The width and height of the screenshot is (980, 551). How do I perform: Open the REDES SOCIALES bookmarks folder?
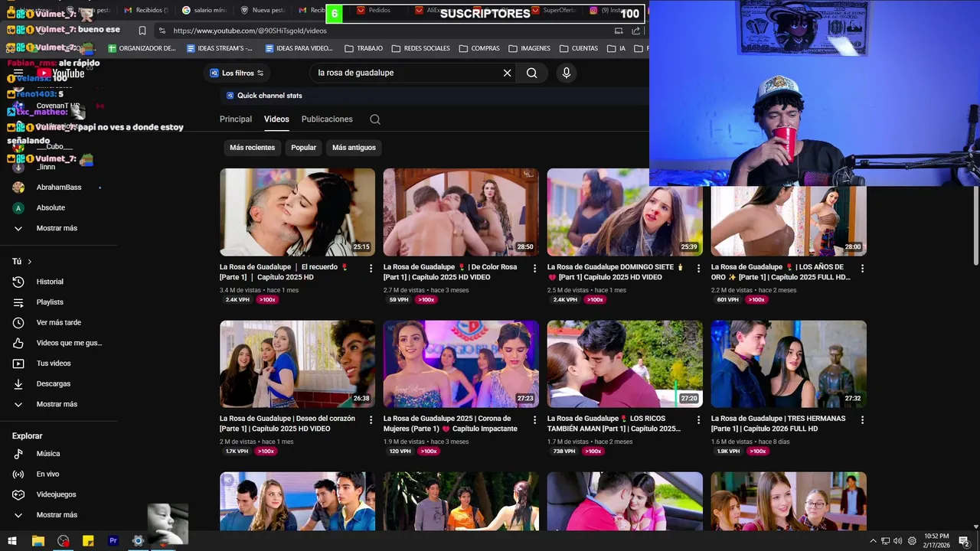pyautogui.click(x=420, y=48)
